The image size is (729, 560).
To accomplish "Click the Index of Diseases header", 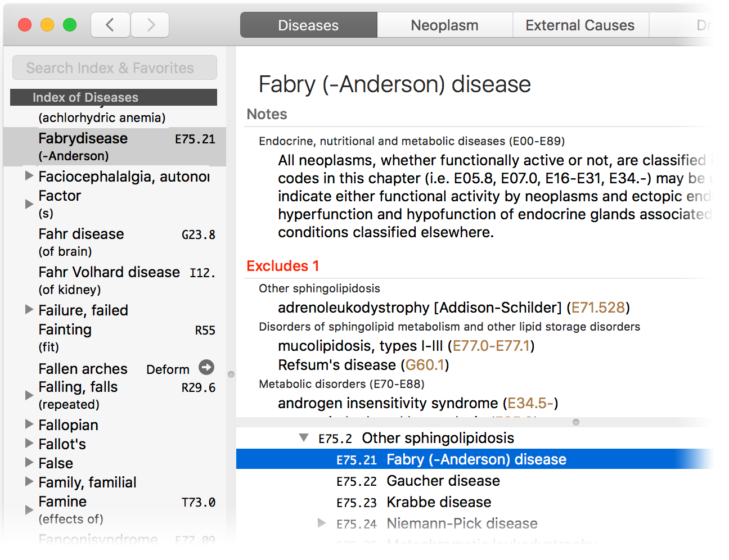I will (x=114, y=97).
